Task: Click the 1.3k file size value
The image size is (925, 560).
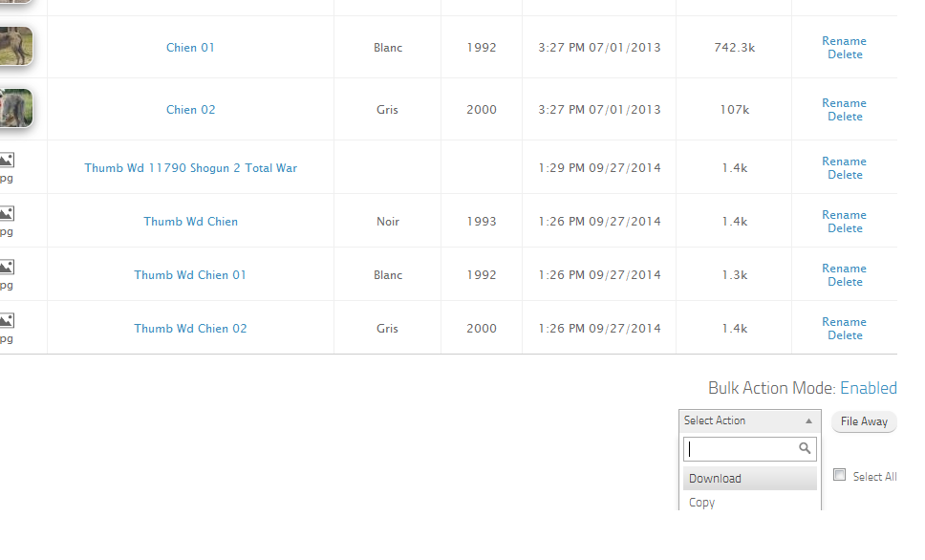Action: pyautogui.click(x=735, y=275)
